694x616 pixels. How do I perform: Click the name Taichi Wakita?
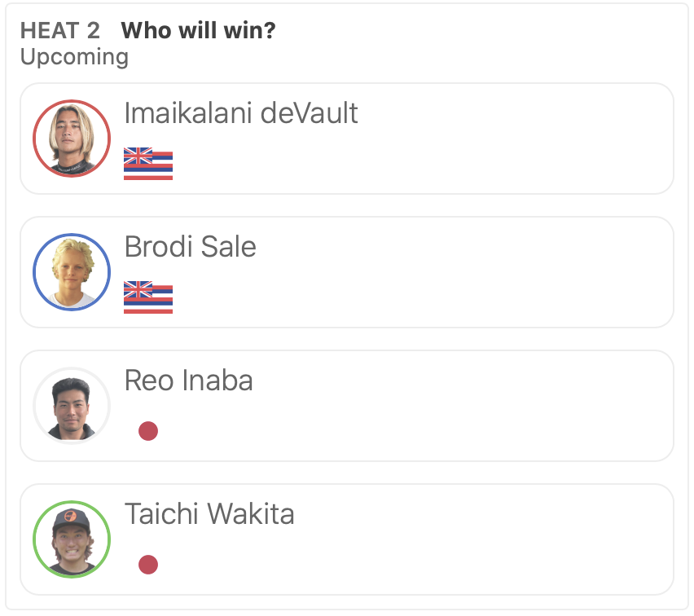(209, 513)
